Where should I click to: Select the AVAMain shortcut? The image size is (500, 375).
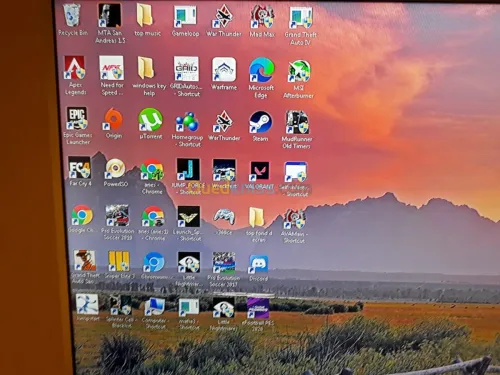[x=295, y=219]
